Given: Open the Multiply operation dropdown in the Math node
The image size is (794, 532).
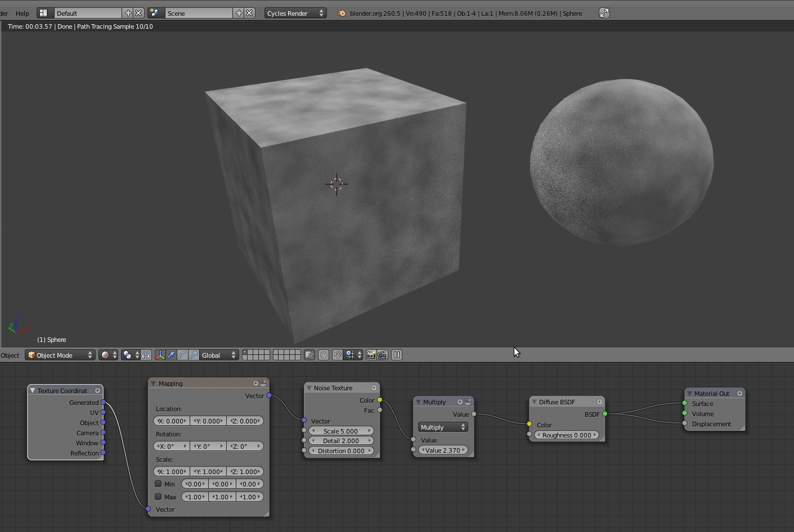Looking at the screenshot, I should tap(443, 427).
